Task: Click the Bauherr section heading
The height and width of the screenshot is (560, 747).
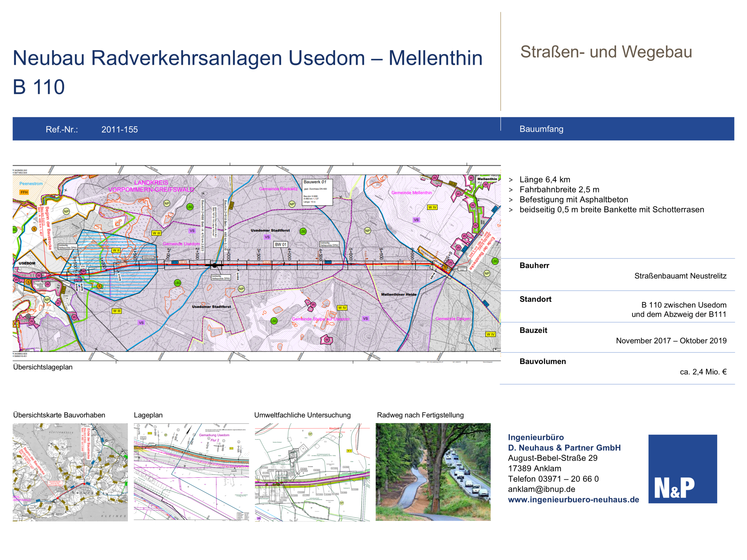Action: pos(534,265)
